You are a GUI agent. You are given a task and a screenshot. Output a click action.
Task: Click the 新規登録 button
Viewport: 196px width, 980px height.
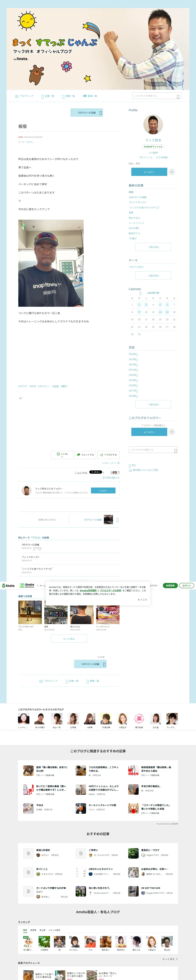coord(171,586)
